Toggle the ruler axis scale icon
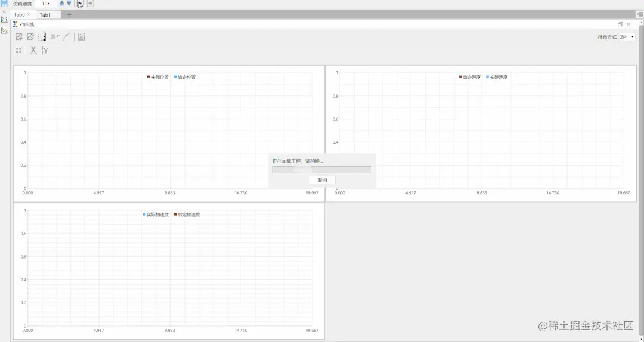 (42, 37)
